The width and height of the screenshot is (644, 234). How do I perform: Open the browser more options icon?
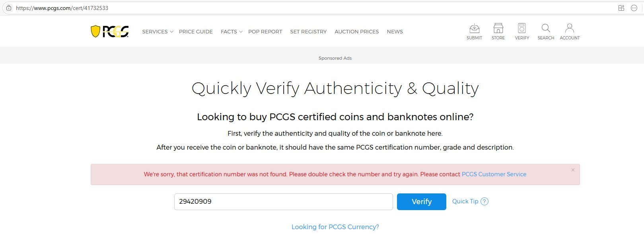pos(634,8)
